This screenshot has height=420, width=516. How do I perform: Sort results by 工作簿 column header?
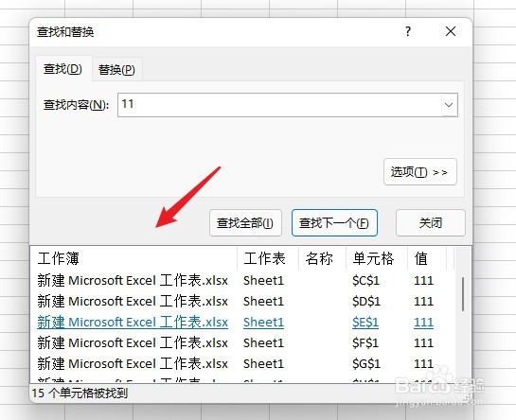coord(133,258)
